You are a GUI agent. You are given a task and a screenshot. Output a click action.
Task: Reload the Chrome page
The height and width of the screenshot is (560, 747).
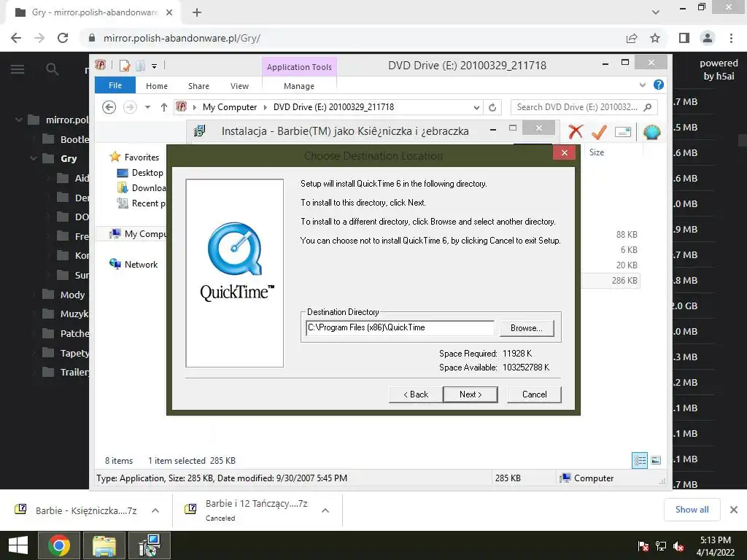pos(63,38)
